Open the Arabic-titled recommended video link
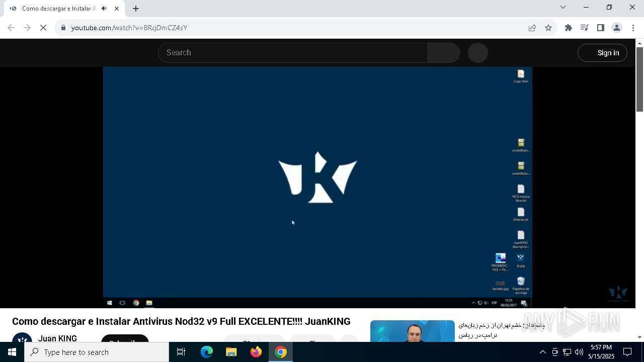This screenshot has height=362, width=644. click(502, 330)
